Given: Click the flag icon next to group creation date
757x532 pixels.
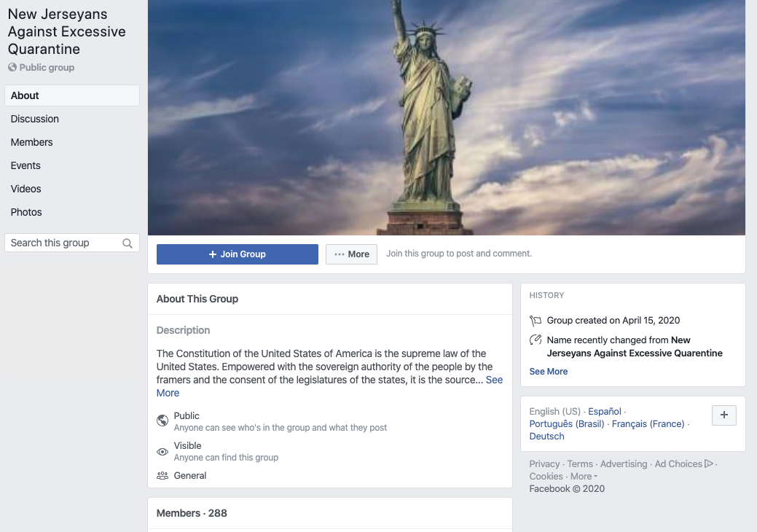Looking at the screenshot, I should coord(535,320).
